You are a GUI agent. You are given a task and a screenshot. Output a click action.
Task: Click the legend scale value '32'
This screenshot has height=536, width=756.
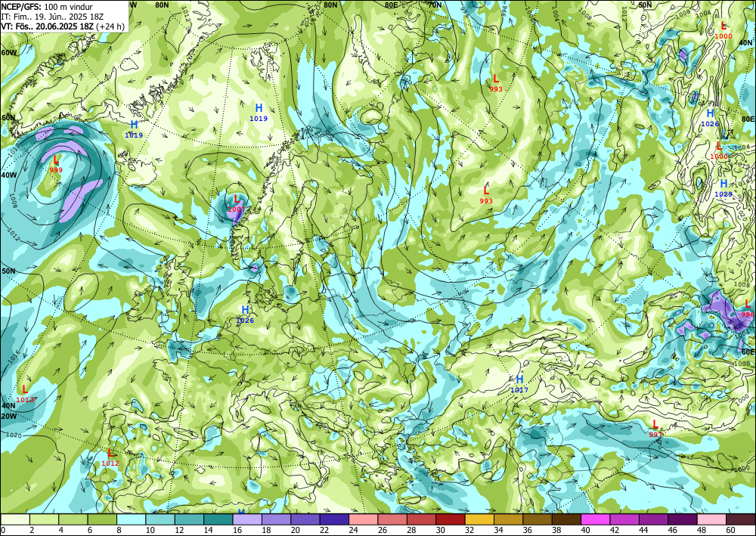pyautogui.click(x=468, y=530)
